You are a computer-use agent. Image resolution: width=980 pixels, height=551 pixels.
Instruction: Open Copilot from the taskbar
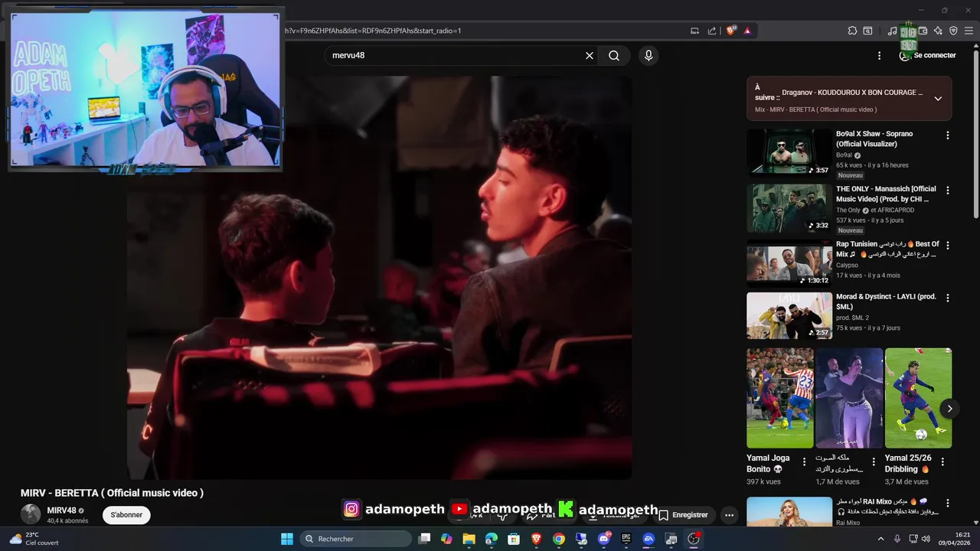(446, 539)
